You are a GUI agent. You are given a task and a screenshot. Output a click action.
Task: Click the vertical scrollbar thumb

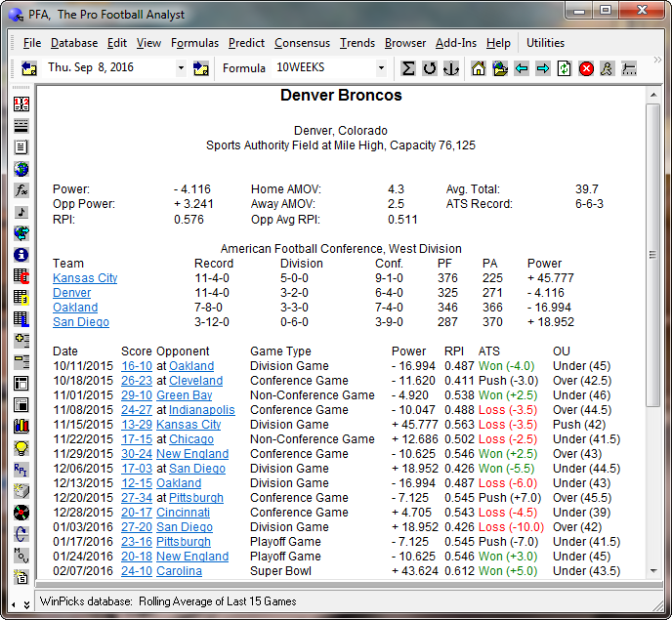(653, 255)
